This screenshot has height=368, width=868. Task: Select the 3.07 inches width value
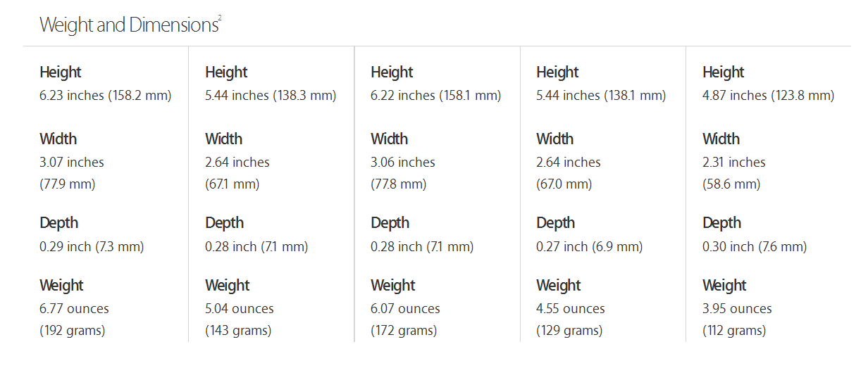tap(72, 162)
